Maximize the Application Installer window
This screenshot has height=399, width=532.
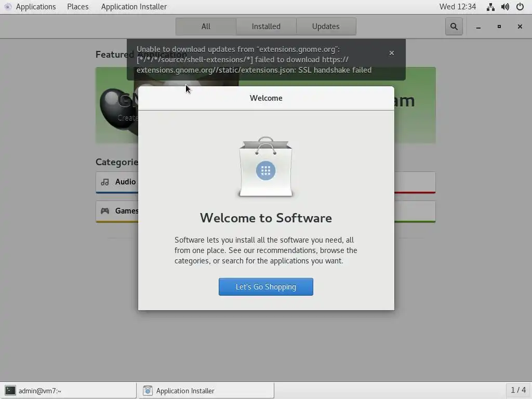tap(499, 26)
